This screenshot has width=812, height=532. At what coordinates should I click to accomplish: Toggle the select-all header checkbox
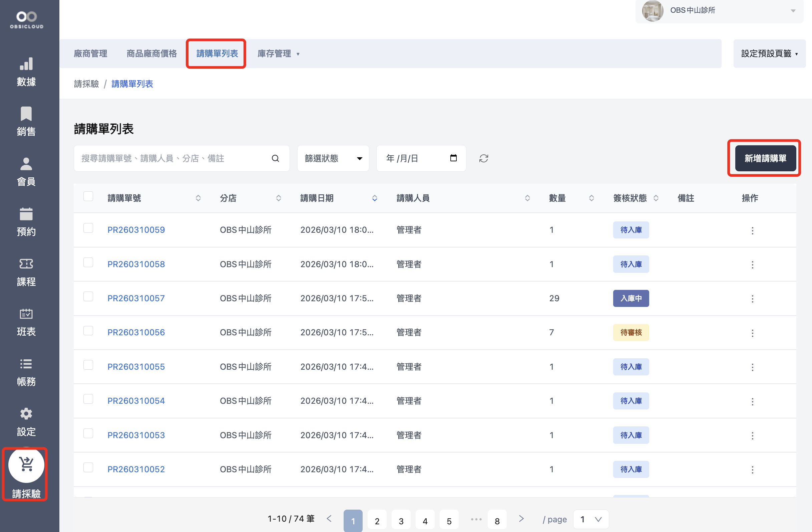(88, 196)
